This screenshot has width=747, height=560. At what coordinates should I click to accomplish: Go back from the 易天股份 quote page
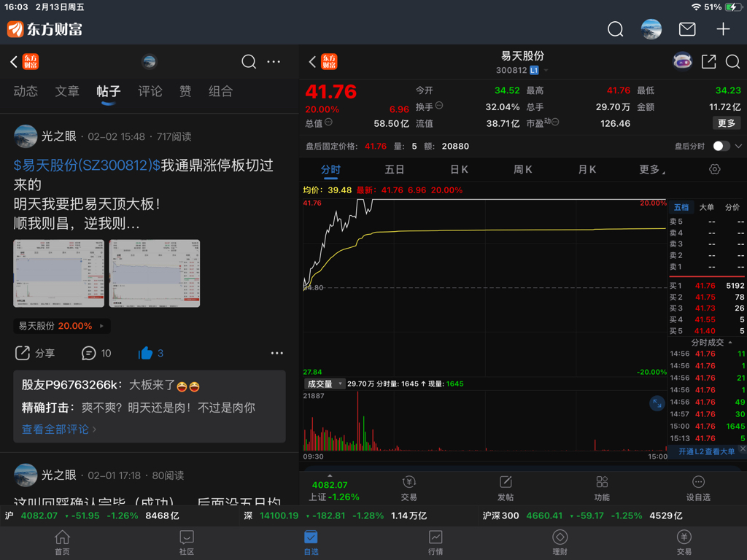coord(312,61)
